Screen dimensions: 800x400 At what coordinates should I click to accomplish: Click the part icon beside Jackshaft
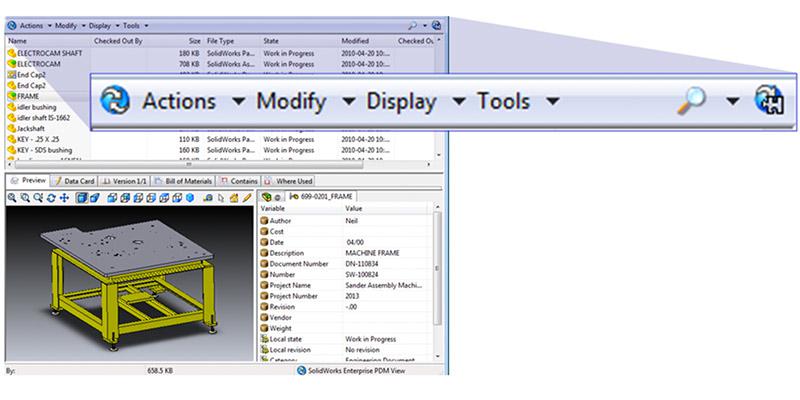[x=12, y=128]
